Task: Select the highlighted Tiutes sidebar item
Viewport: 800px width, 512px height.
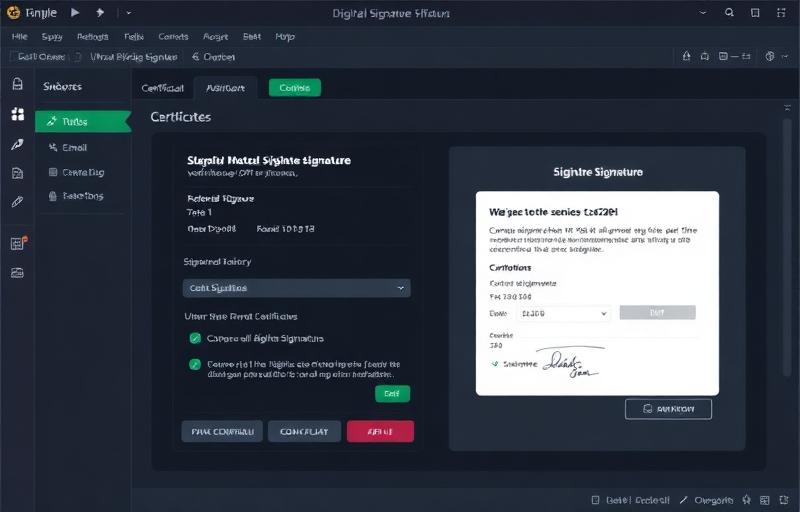Action: coord(83,121)
